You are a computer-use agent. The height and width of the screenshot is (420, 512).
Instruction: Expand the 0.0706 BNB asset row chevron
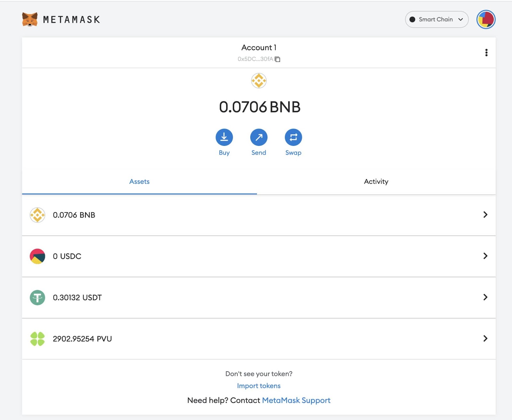pos(485,215)
